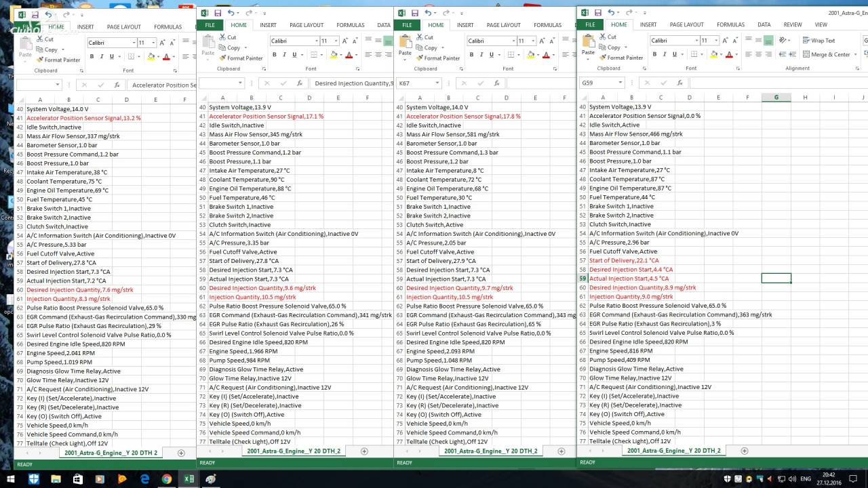The height and width of the screenshot is (488, 868).
Task: Open FORMULAS tab in the leftmost Excel window
Action: tap(167, 27)
